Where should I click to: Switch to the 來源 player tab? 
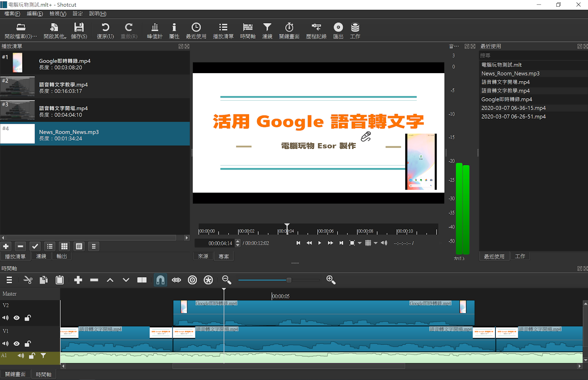[x=203, y=257]
